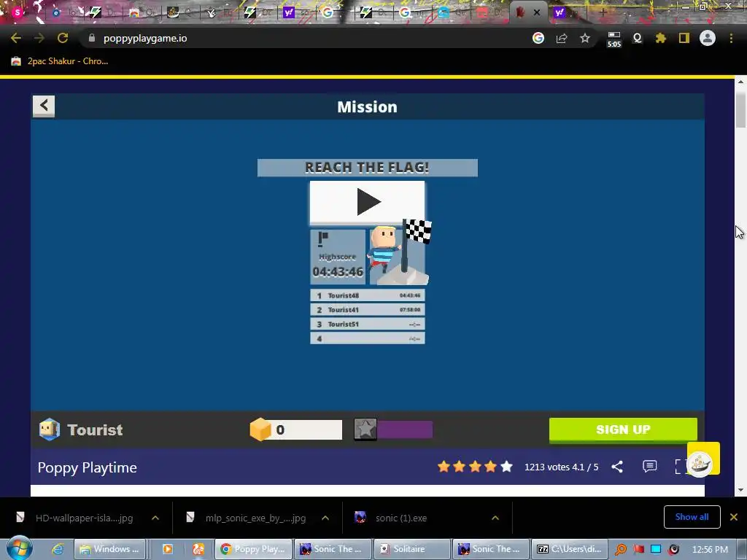Click the 5:05 timer extension icon
The width and height of the screenshot is (747, 560).
tap(614, 39)
